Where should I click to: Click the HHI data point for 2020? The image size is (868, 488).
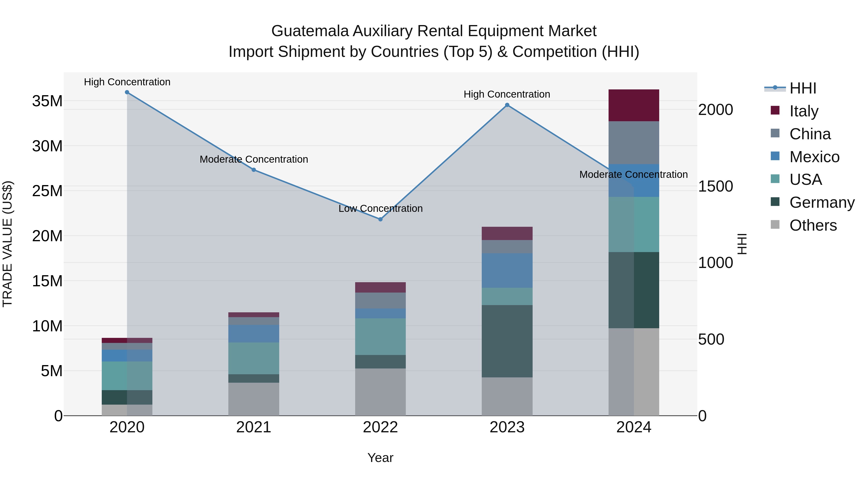[127, 92]
